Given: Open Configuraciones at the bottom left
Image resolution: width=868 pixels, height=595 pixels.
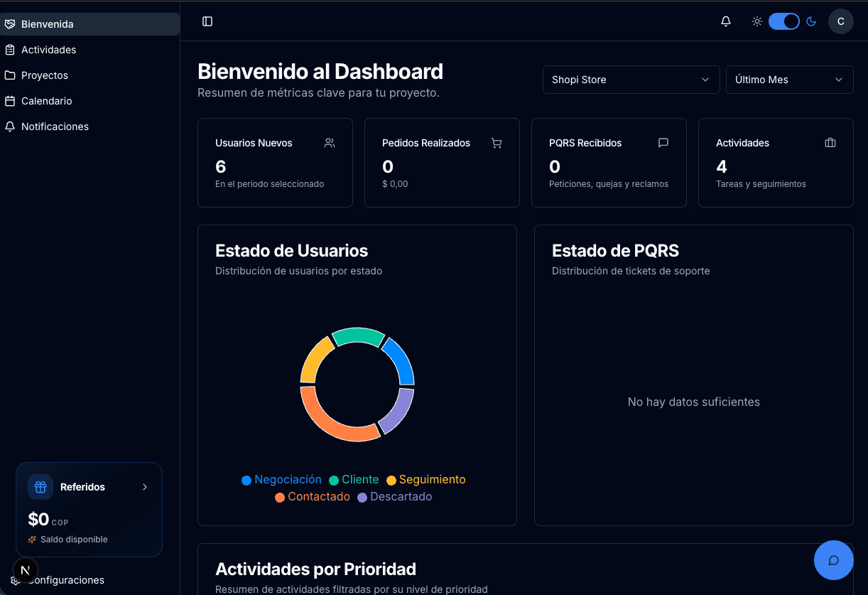Looking at the screenshot, I should click(64, 580).
